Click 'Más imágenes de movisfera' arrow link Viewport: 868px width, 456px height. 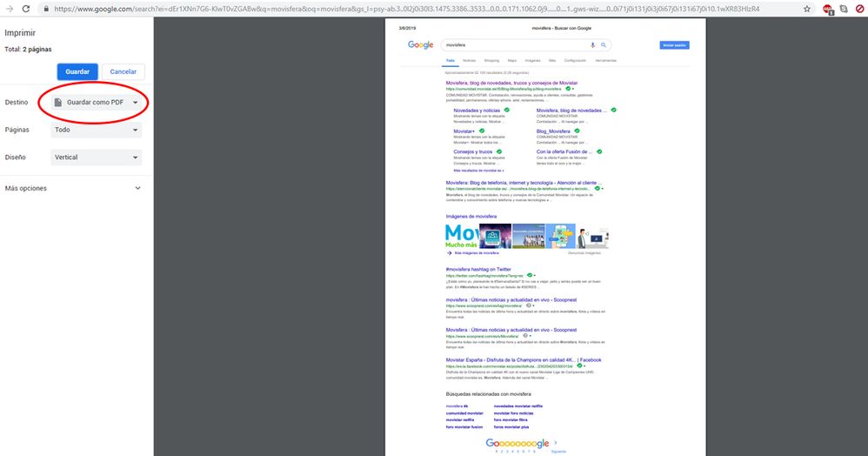(x=472, y=253)
